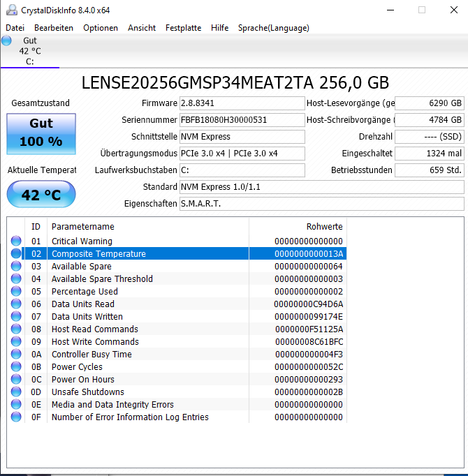The width and height of the screenshot is (468, 476).
Task: Click the Eigenschaften field S.M.A.R.T.
Action: point(322,203)
